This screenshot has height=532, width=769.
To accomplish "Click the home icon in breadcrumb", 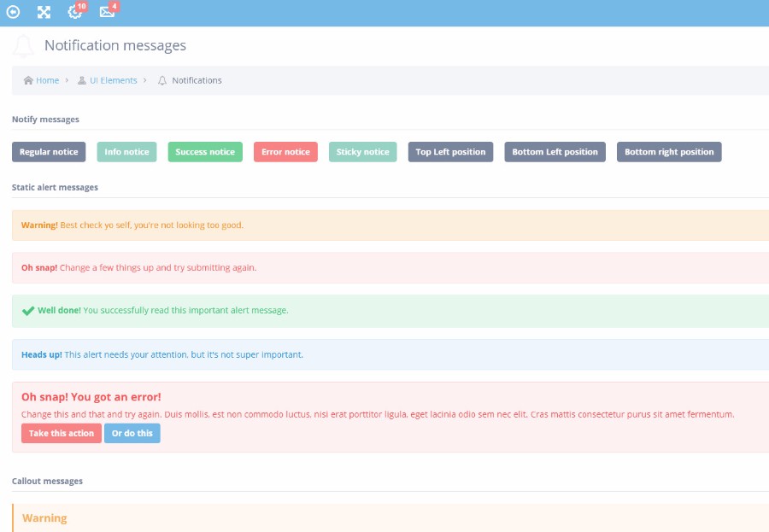I will 28,80.
